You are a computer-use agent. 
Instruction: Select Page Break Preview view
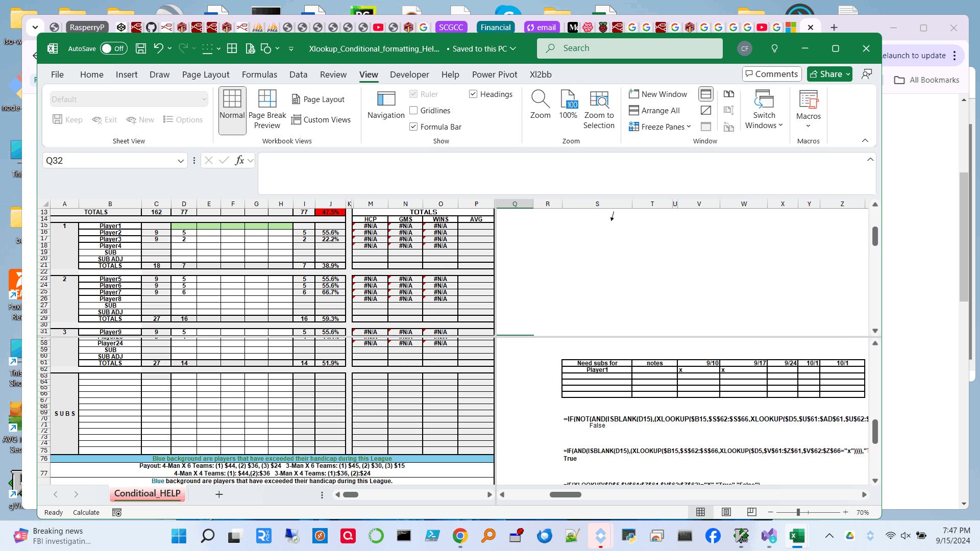(x=267, y=110)
